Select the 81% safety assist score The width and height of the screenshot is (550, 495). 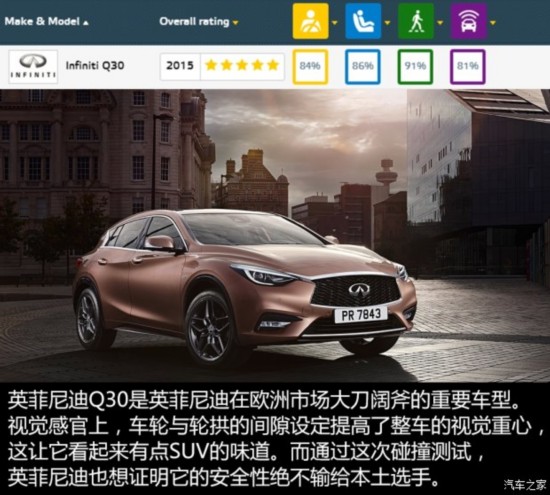tap(468, 67)
